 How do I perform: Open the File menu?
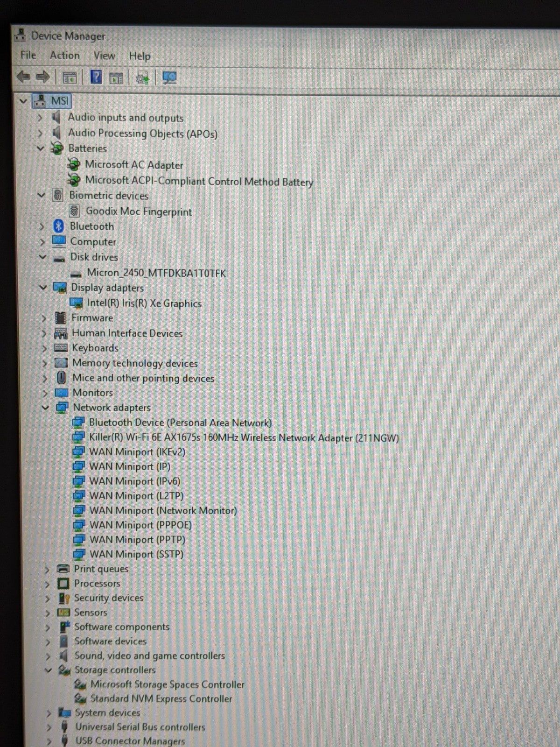[x=28, y=55]
